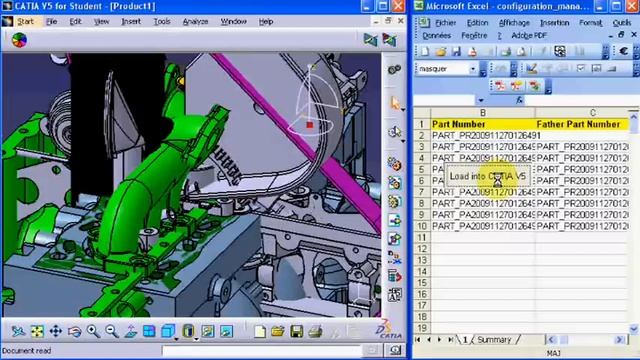The height and width of the screenshot is (360, 640).
Task: Click the Open folder icon in CATIA toolbar
Action: click(278, 331)
